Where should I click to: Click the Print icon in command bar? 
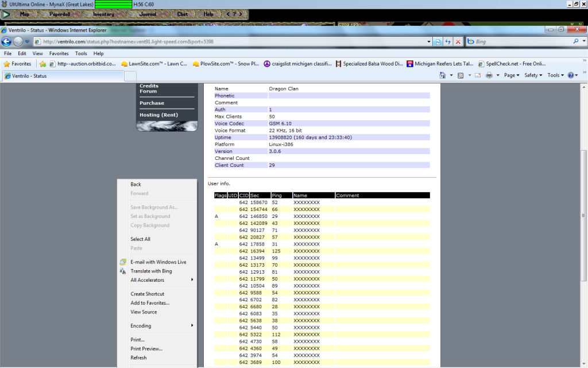489,75
